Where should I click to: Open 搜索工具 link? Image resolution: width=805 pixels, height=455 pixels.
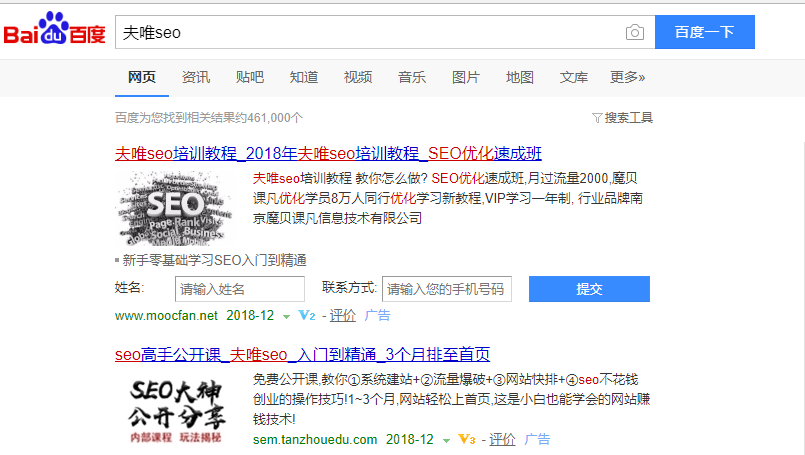pyautogui.click(x=628, y=118)
